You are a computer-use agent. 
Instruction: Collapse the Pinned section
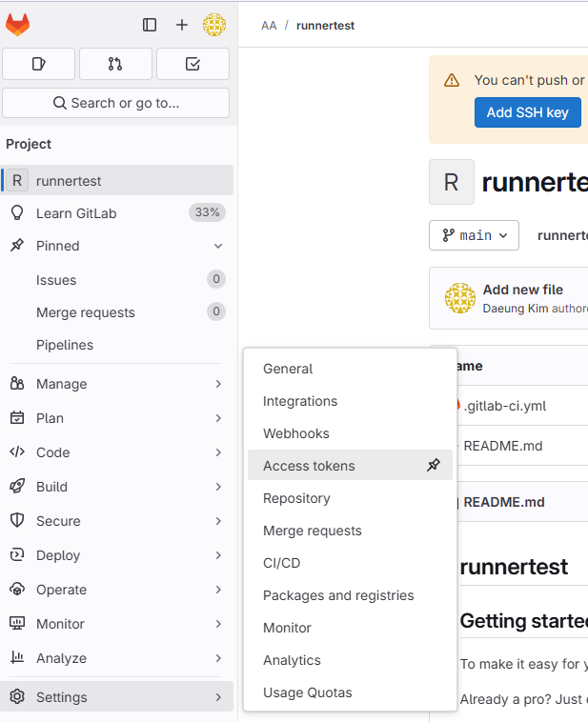pyautogui.click(x=218, y=246)
